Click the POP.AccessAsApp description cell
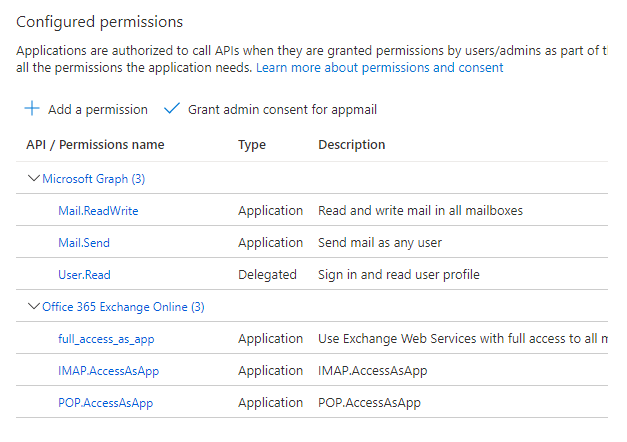The image size is (627, 442). [x=369, y=403]
